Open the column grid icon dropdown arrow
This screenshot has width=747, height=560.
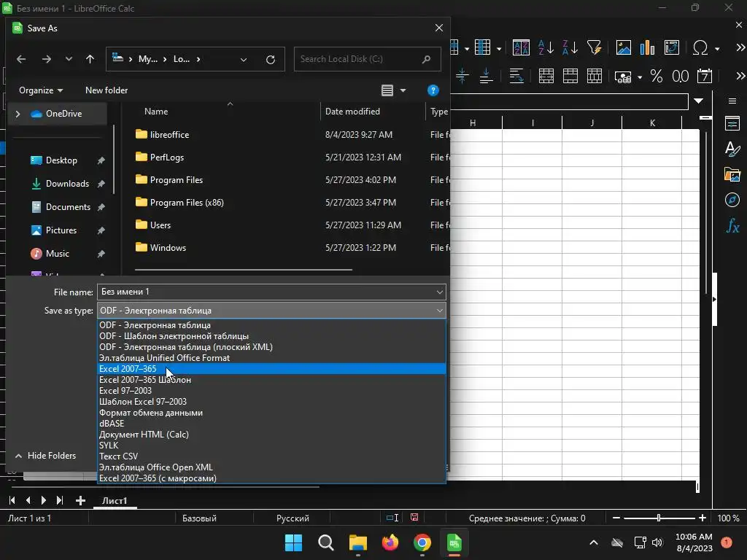[499, 49]
